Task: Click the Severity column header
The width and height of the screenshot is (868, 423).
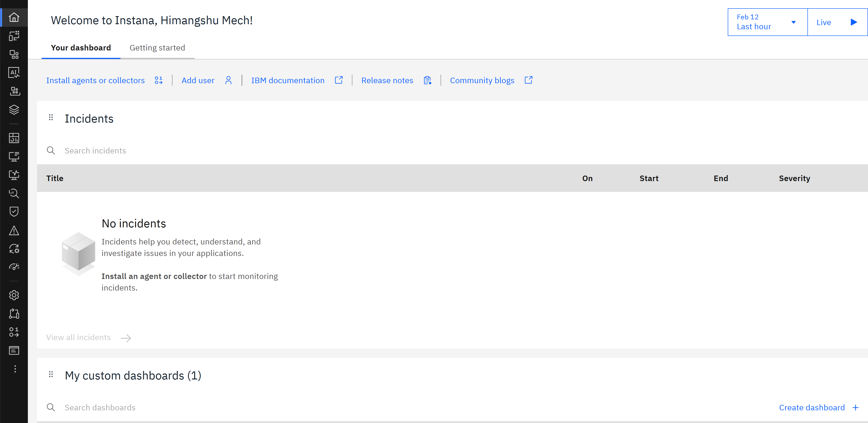Action: click(794, 178)
